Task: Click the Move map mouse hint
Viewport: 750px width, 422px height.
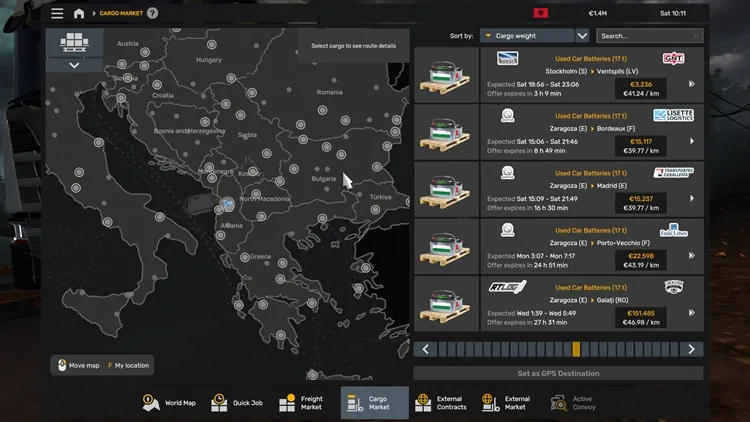Action: [79, 365]
